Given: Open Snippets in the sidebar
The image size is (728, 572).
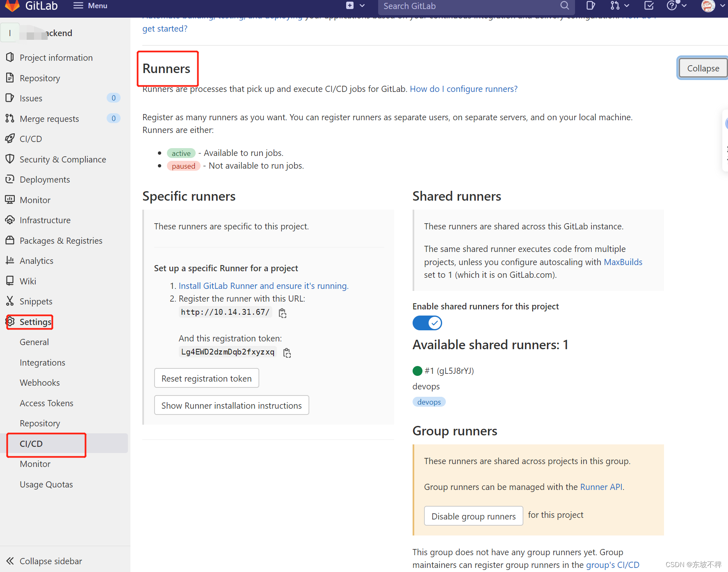Looking at the screenshot, I should point(36,302).
